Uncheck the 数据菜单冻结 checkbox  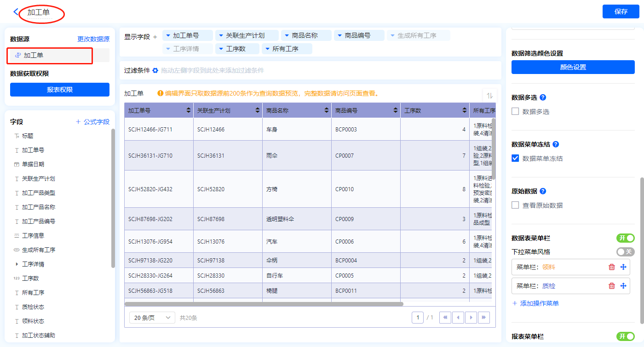[x=515, y=158]
